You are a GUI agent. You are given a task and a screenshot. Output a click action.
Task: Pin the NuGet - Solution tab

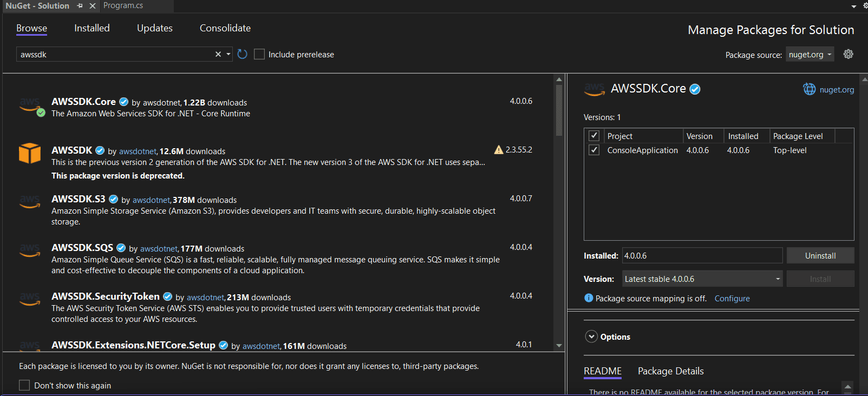tap(80, 5)
